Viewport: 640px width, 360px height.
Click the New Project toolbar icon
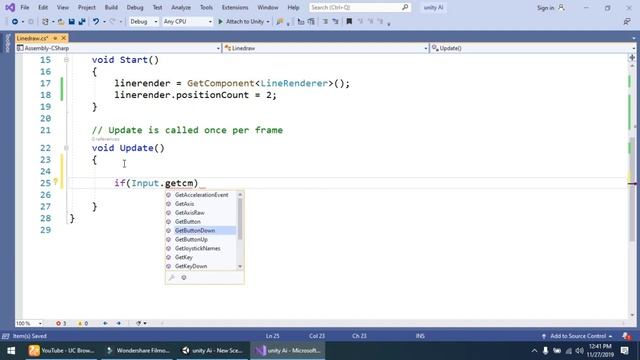click(x=45, y=22)
